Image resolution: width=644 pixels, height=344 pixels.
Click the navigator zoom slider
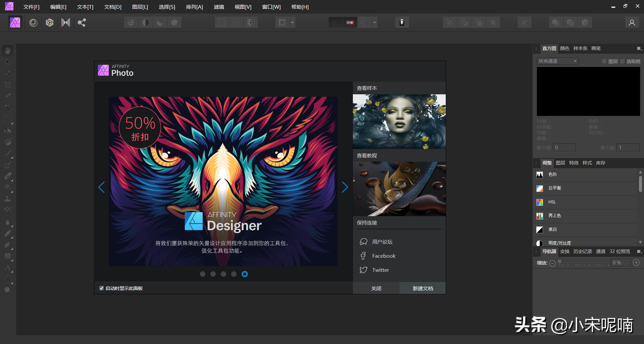(x=584, y=263)
